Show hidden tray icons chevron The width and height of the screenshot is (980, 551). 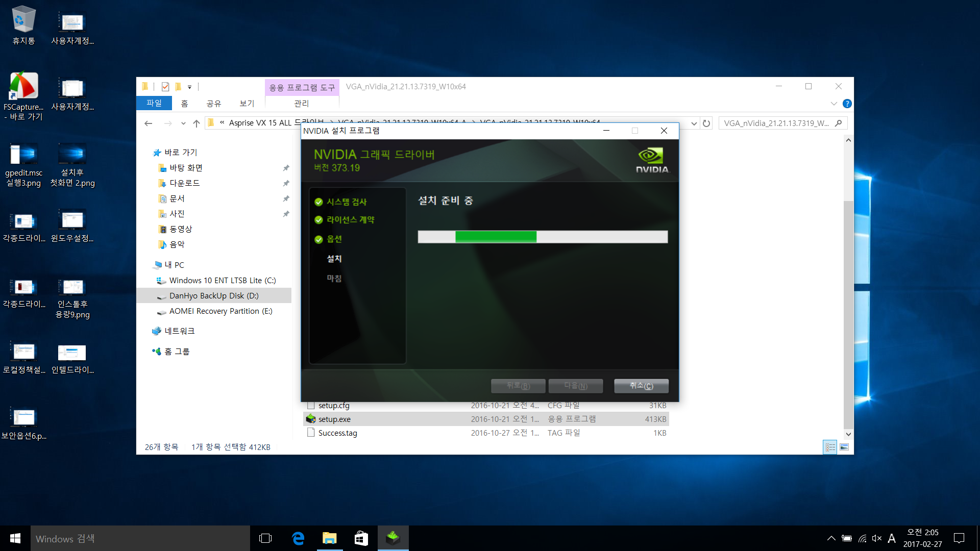point(831,538)
